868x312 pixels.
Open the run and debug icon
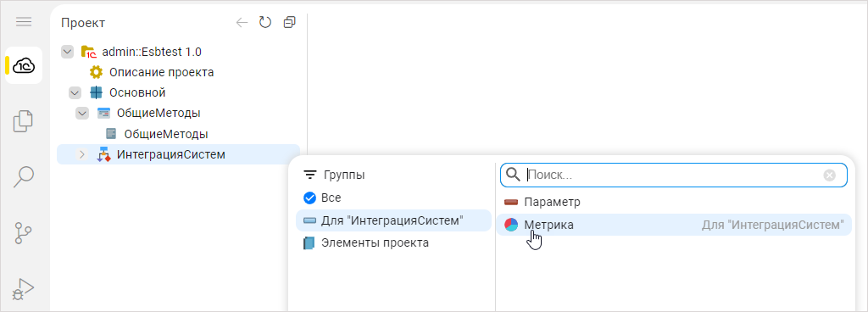click(x=24, y=288)
